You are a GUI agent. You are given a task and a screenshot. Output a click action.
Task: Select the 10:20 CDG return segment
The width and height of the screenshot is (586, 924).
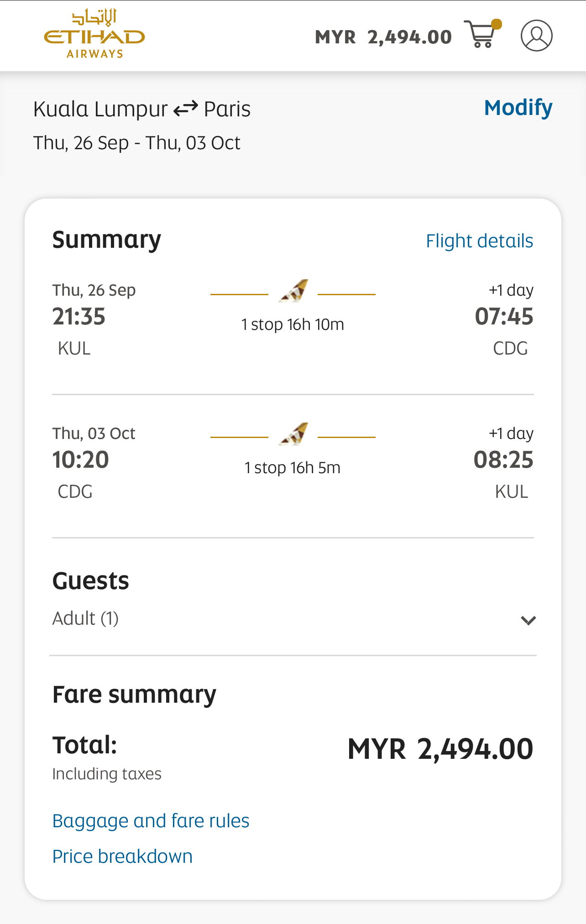pos(293,463)
